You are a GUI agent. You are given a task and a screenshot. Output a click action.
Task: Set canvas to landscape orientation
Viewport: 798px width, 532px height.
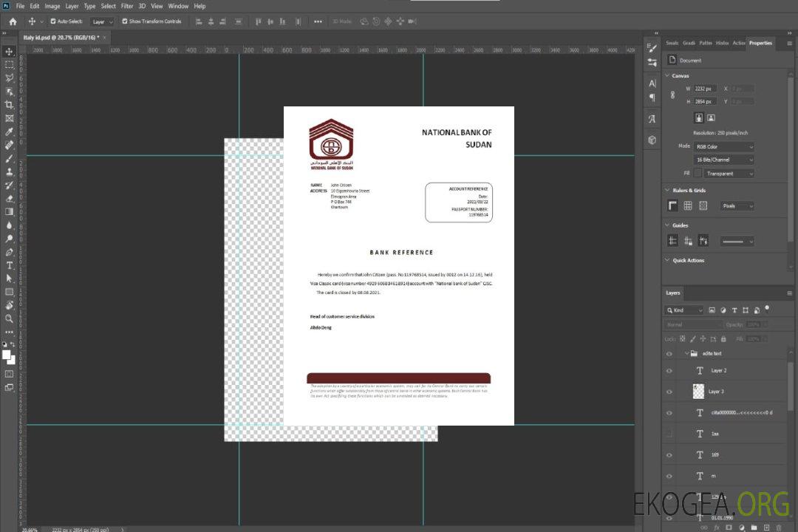(711, 117)
